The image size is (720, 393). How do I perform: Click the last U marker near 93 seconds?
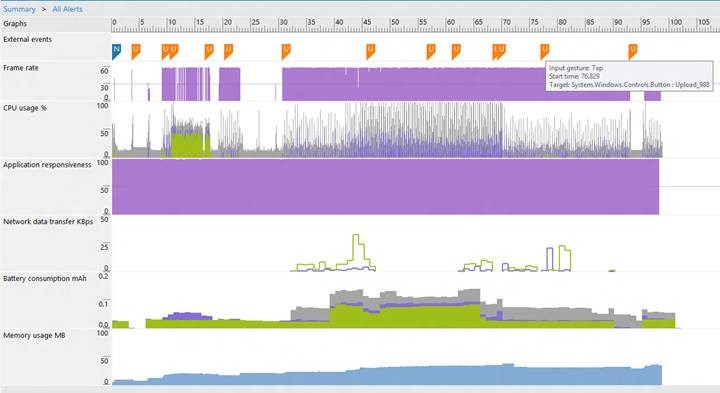(633, 51)
